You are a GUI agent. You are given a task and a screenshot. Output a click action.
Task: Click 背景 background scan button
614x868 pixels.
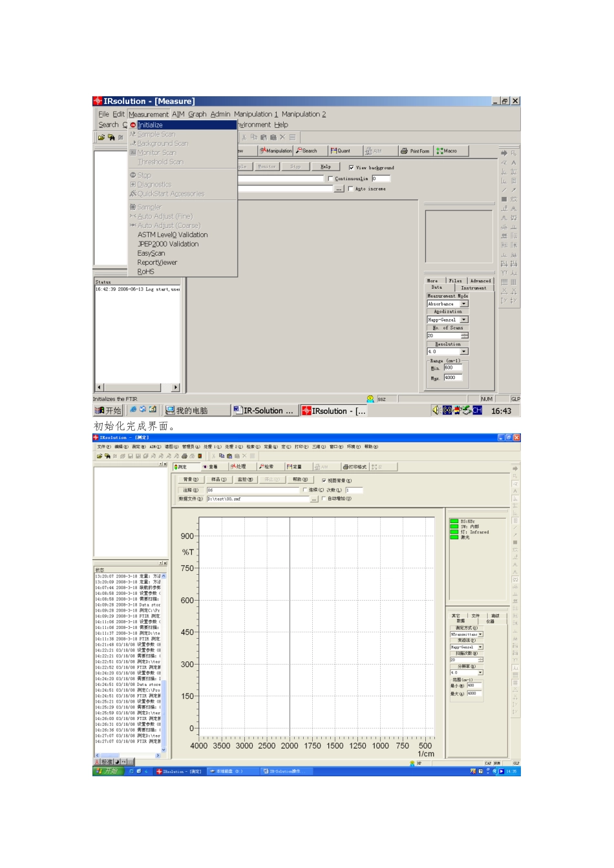click(191, 480)
